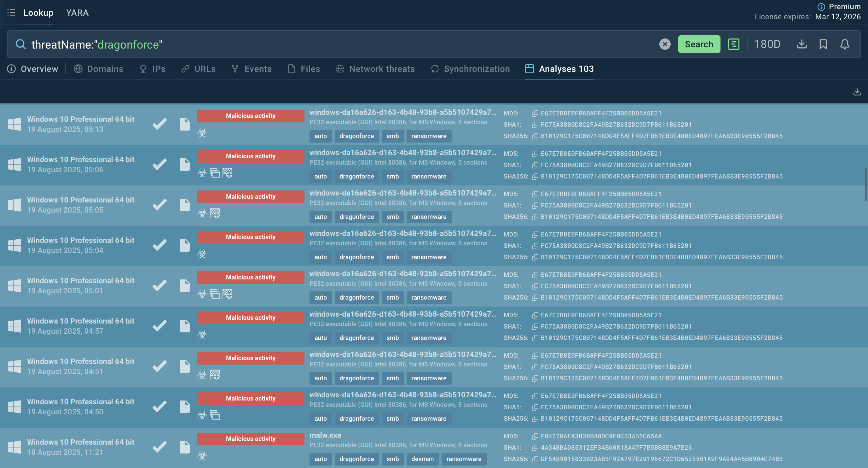Open the 180D time range selector

pyautogui.click(x=767, y=44)
